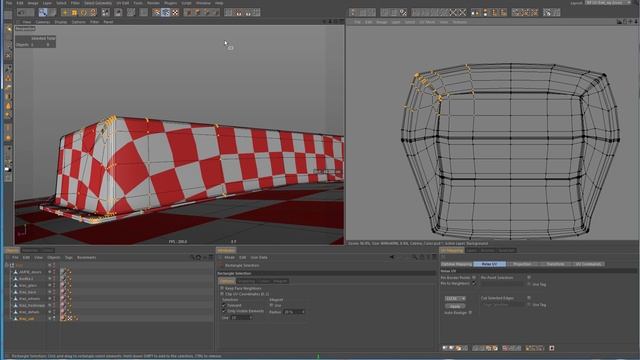This screenshot has width=640, height=360.
Task: Collapse the root null object expander in Object Manager
Action: point(7,265)
